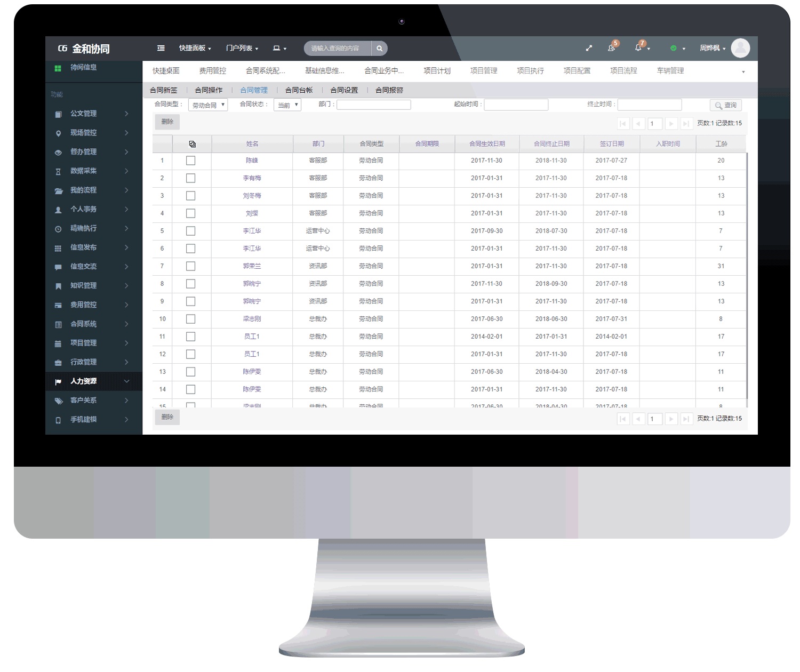
Task: Switch to the 车辆管理 tab
Action: pos(670,71)
